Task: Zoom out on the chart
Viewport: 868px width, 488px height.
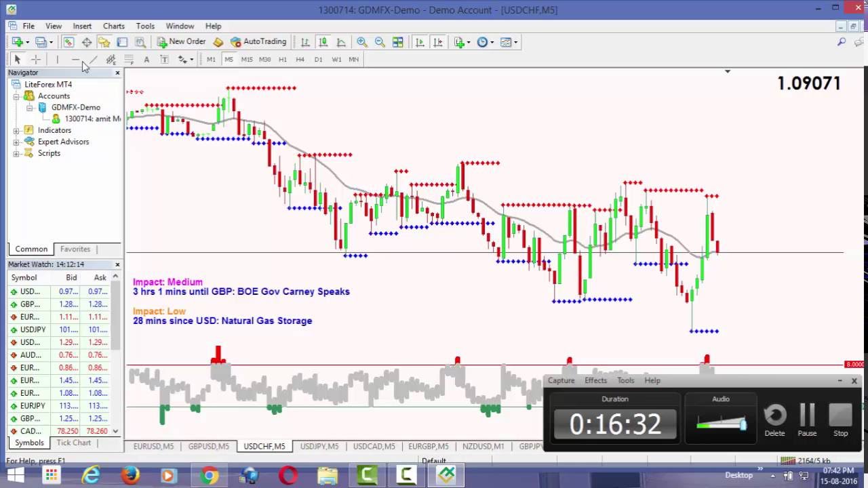Action: click(380, 42)
